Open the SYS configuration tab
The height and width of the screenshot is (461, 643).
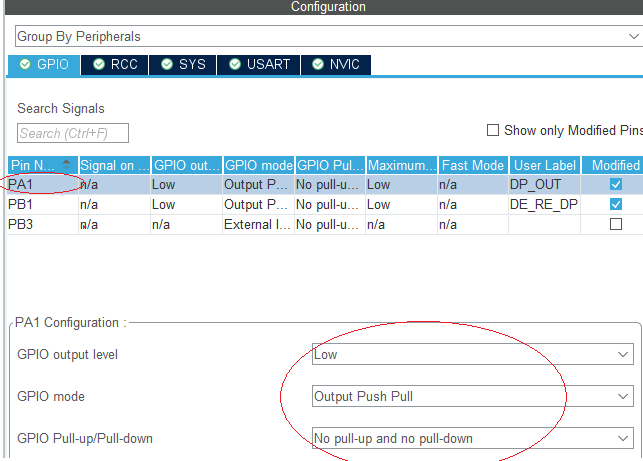click(182, 64)
